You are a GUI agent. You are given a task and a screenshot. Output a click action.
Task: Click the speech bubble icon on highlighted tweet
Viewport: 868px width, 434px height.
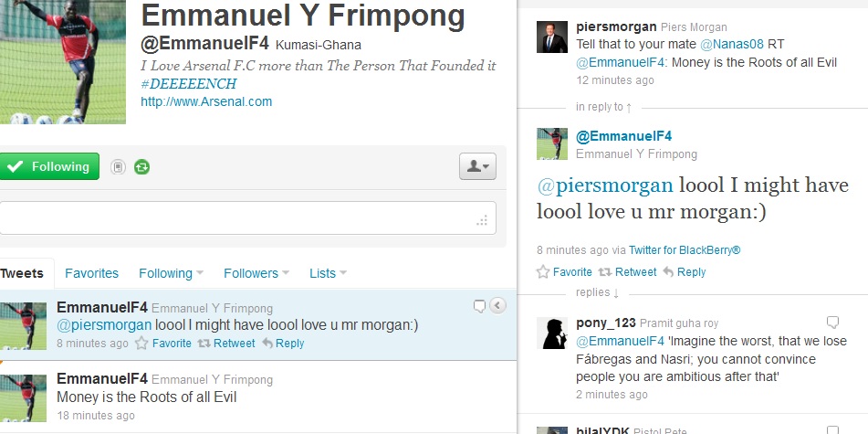479,306
